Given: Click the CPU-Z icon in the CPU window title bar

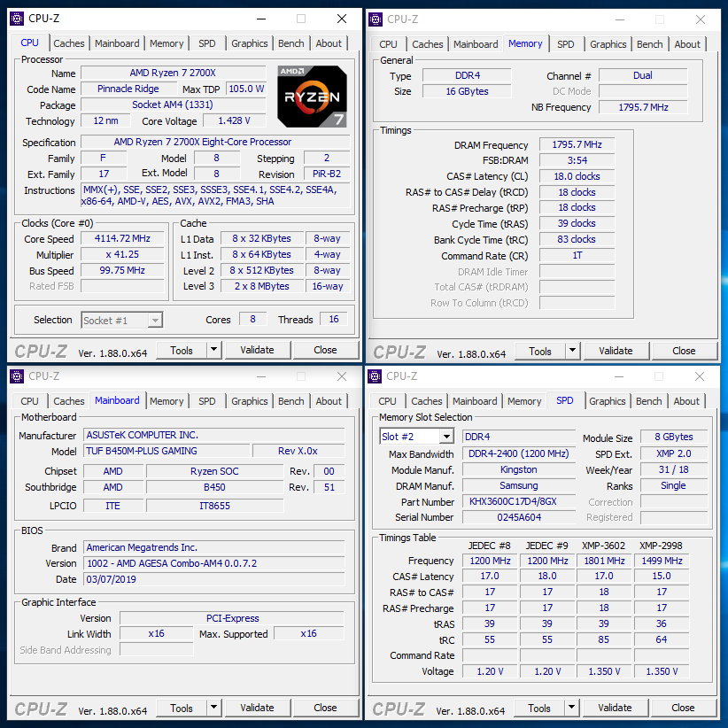Looking at the screenshot, I should tap(17, 19).
